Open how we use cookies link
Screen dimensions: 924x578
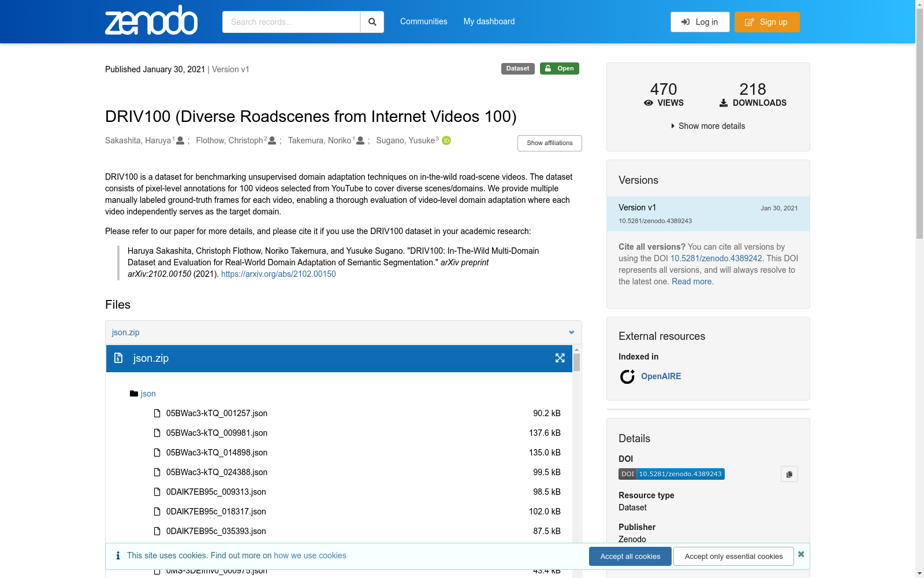tap(310, 555)
